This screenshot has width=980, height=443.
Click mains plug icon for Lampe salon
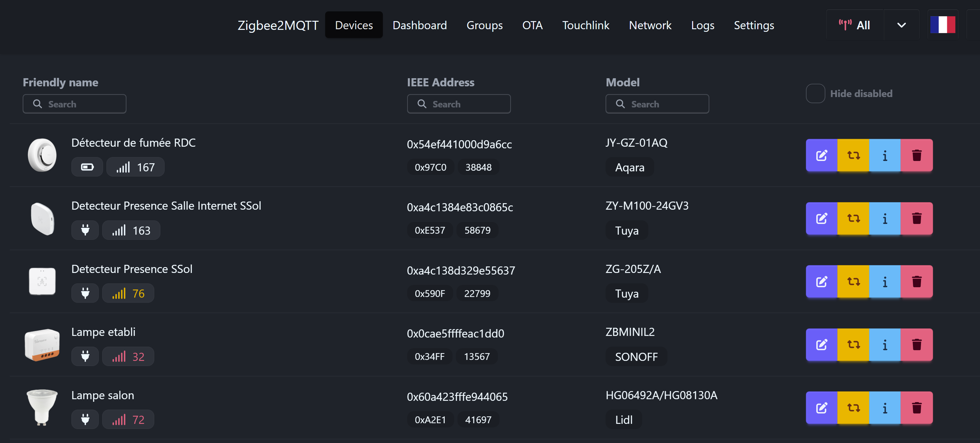85,419
